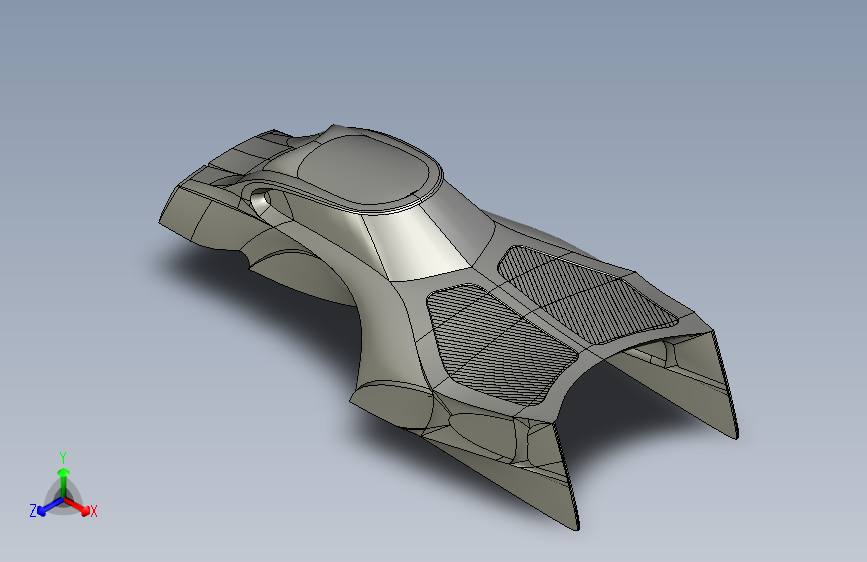Click the blue Z axis of the orientation triad
Image resolution: width=867 pixels, height=562 pixels.
point(47,506)
